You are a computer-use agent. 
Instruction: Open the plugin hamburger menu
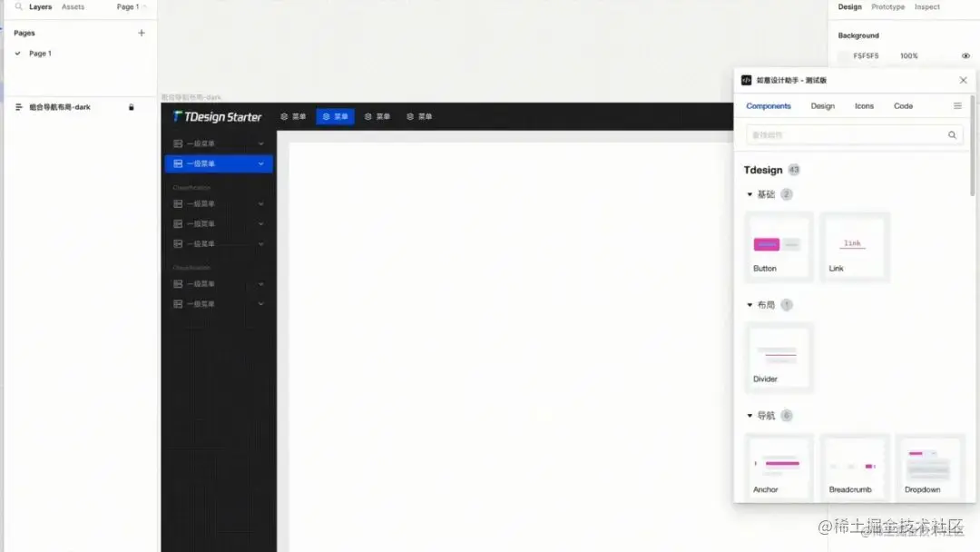click(957, 106)
